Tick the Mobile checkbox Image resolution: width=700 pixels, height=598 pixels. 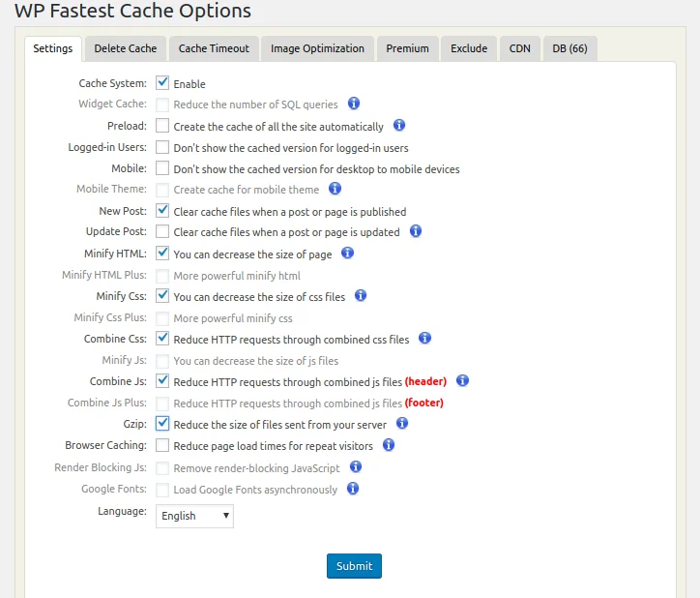pyautogui.click(x=162, y=168)
